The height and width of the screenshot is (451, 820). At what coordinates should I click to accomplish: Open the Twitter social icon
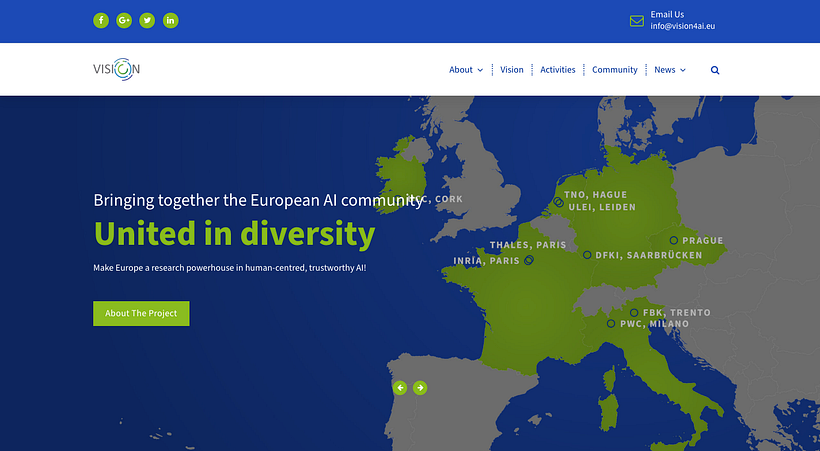pos(147,20)
